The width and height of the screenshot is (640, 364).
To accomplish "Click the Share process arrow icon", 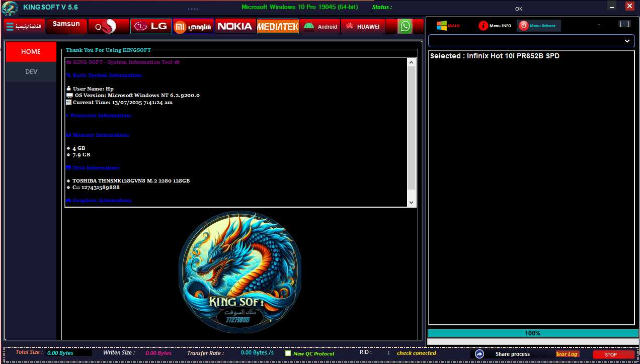I will click(x=479, y=354).
